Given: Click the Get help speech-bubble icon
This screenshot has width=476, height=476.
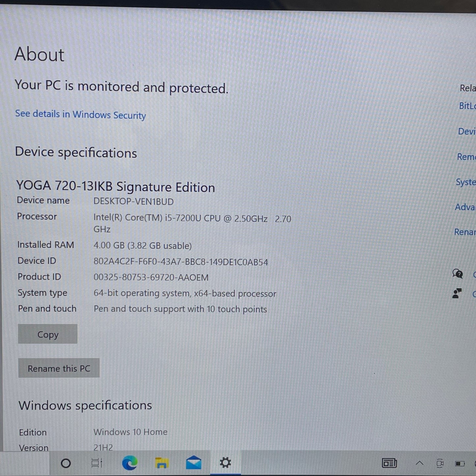Looking at the screenshot, I should tap(458, 274).
